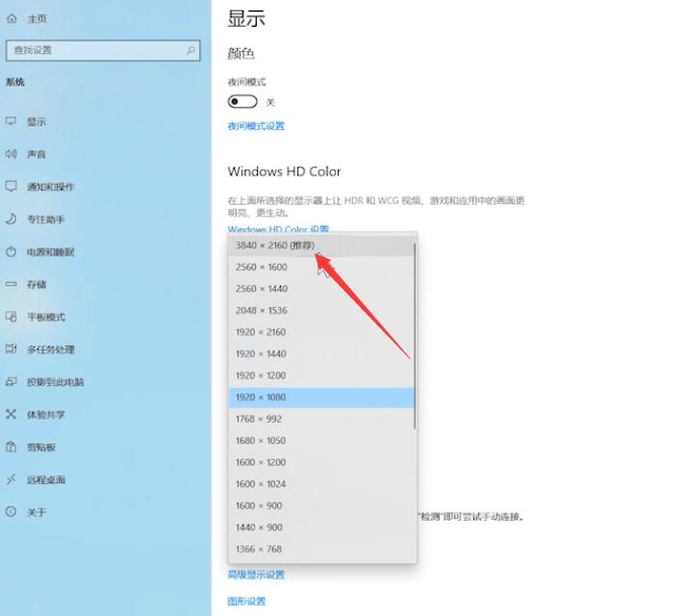Toggle the Night light (夜间模式) switch
This screenshot has width=684, height=616.
point(242,102)
